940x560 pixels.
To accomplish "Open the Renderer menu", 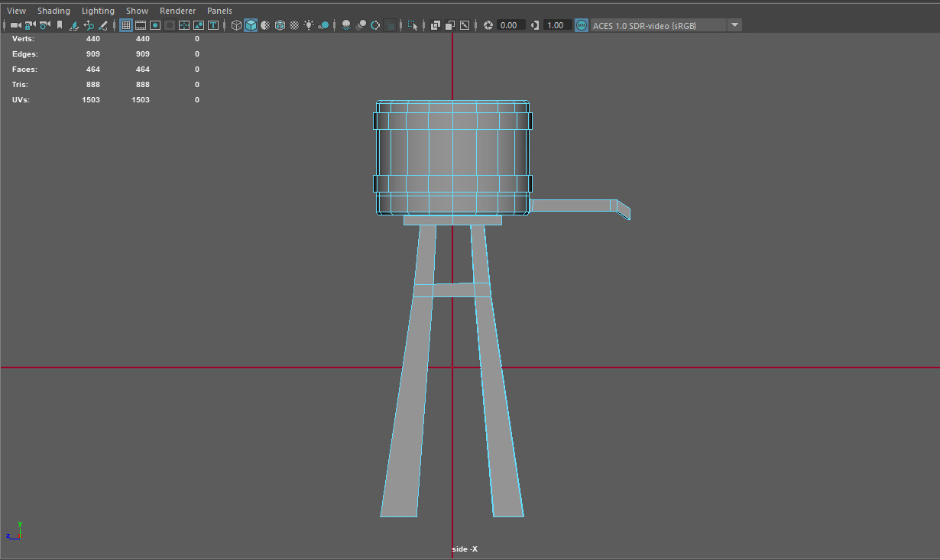I will (x=177, y=10).
